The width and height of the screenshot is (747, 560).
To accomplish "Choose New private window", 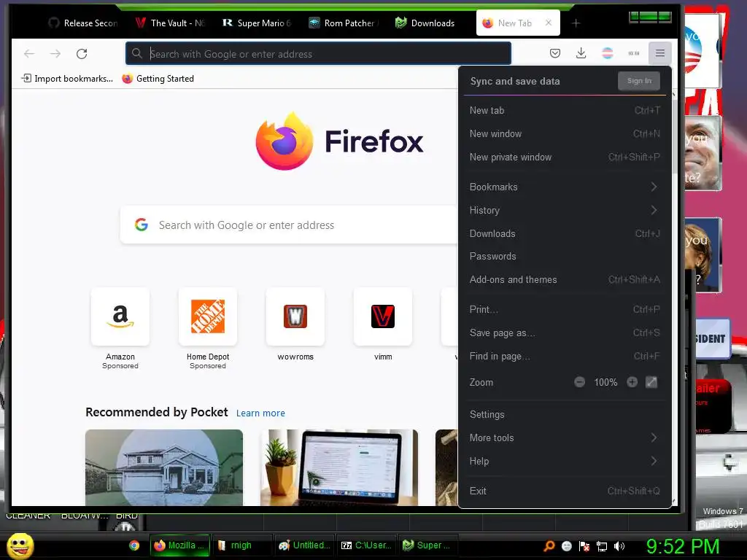I will tap(565, 157).
